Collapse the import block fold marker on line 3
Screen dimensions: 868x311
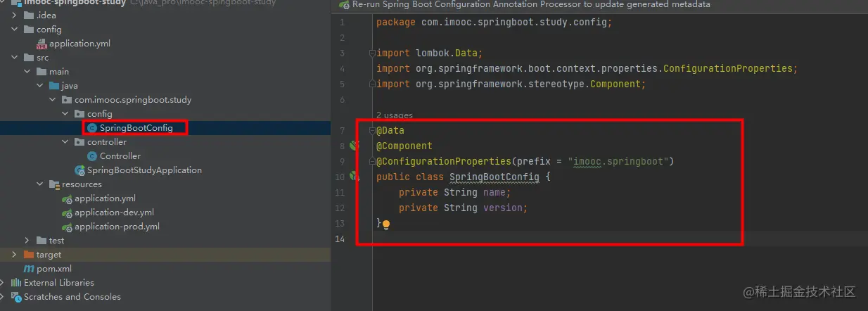click(371, 53)
